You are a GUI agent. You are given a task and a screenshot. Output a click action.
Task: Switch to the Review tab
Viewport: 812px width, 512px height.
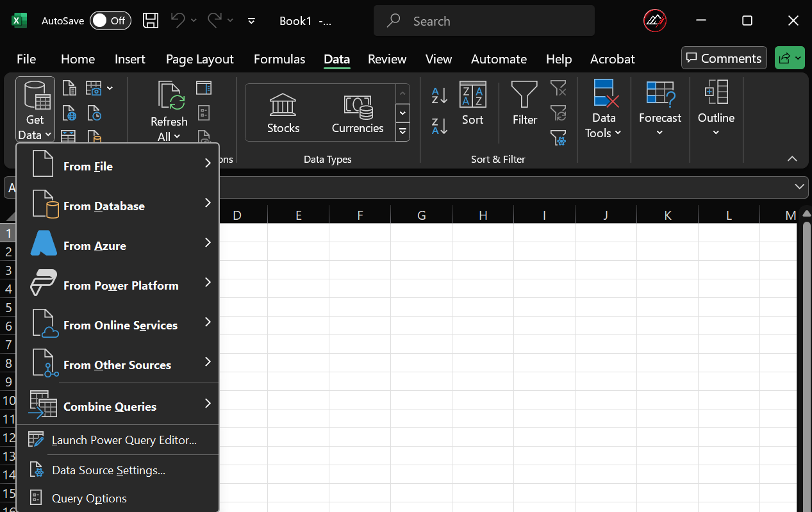[387, 59]
